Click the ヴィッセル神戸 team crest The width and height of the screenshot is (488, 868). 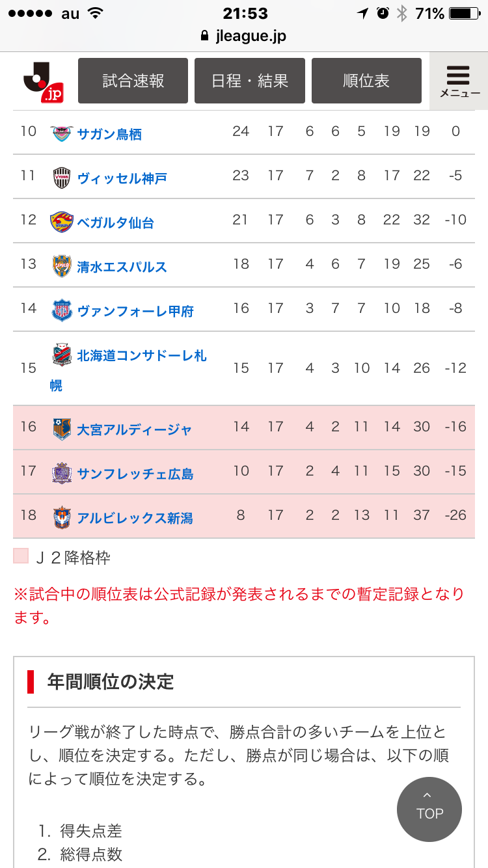click(62, 178)
